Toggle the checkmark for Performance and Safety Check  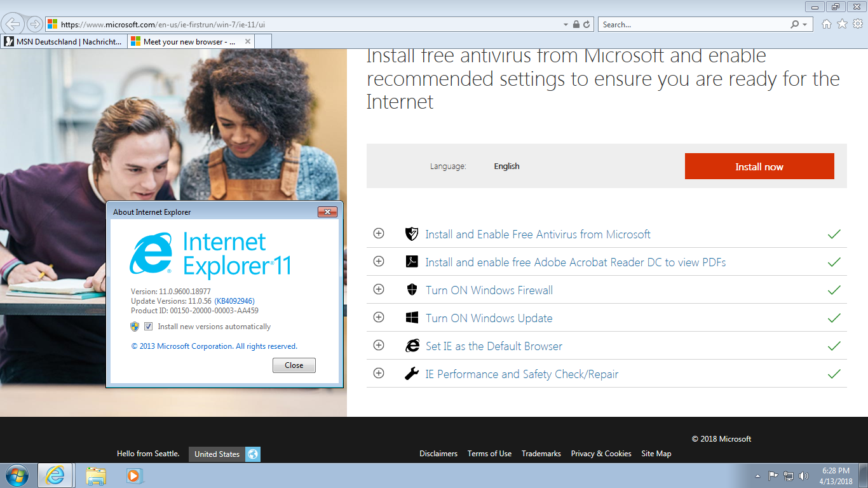[x=834, y=374]
